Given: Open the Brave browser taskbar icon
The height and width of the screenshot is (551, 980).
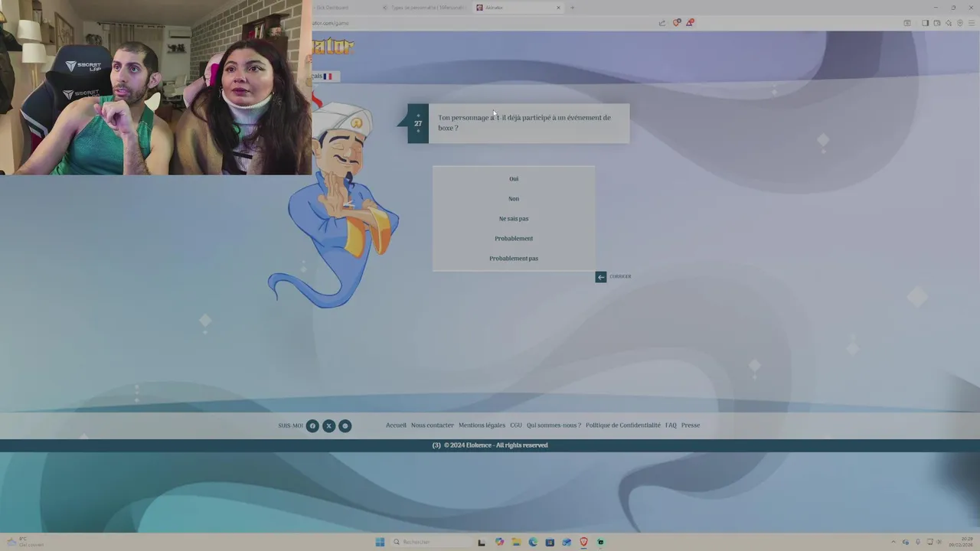Looking at the screenshot, I should coord(583,543).
